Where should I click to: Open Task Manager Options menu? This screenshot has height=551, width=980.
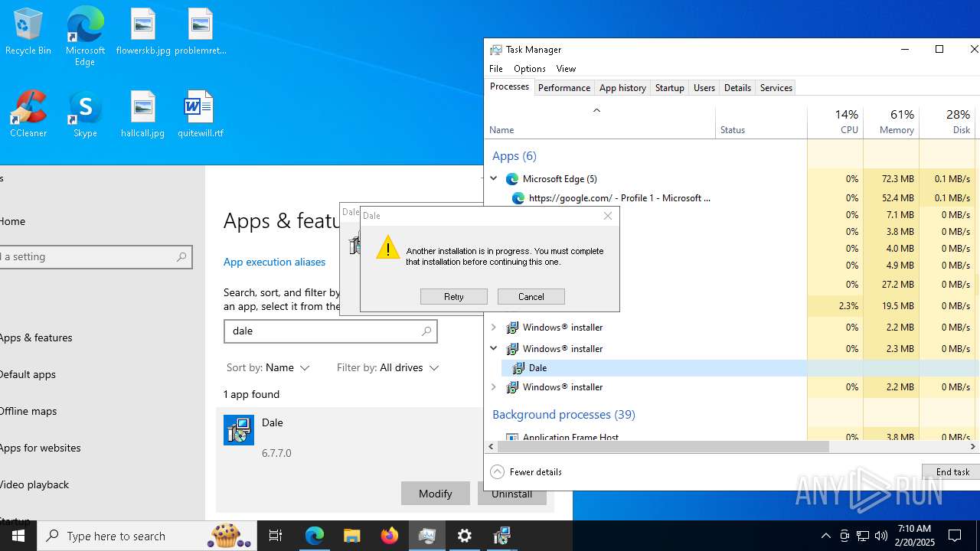pyautogui.click(x=530, y=69)
